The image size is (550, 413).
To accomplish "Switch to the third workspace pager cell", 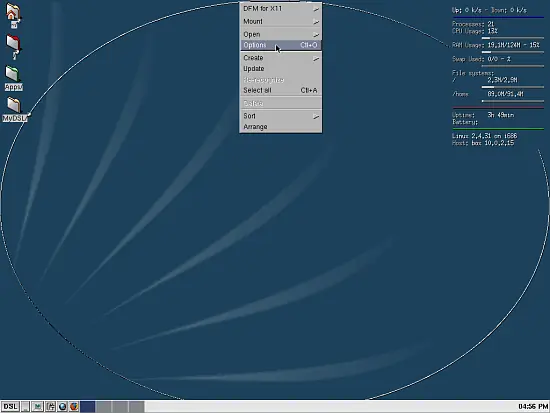I will tap(120, 406).
